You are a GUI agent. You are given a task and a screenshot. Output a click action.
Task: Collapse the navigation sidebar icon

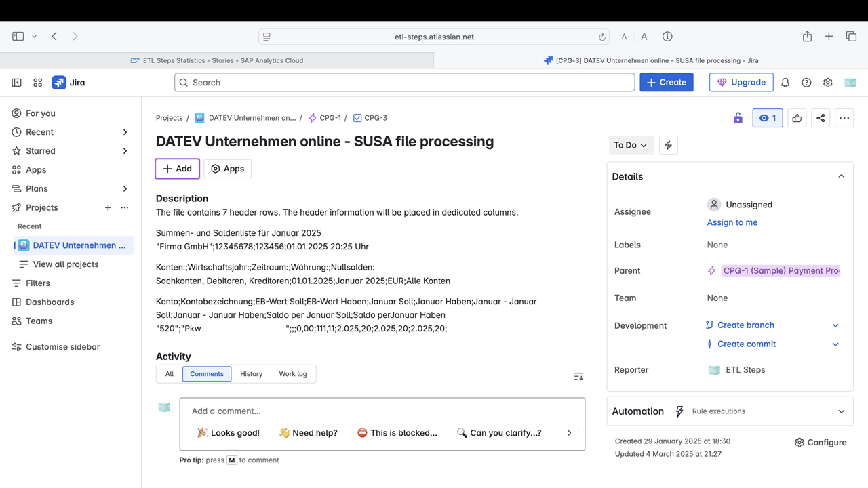pyautogui.click(x=16, y=82)
